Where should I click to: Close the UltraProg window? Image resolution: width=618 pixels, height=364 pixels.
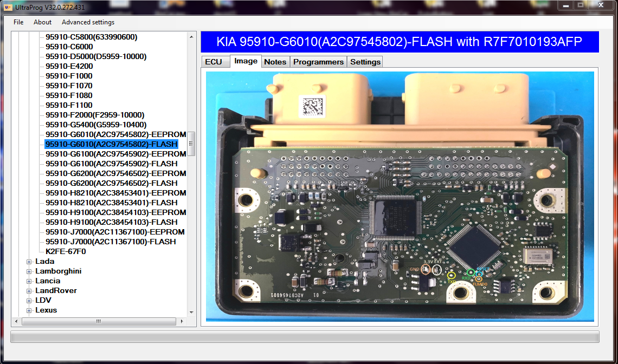point(601,5)
